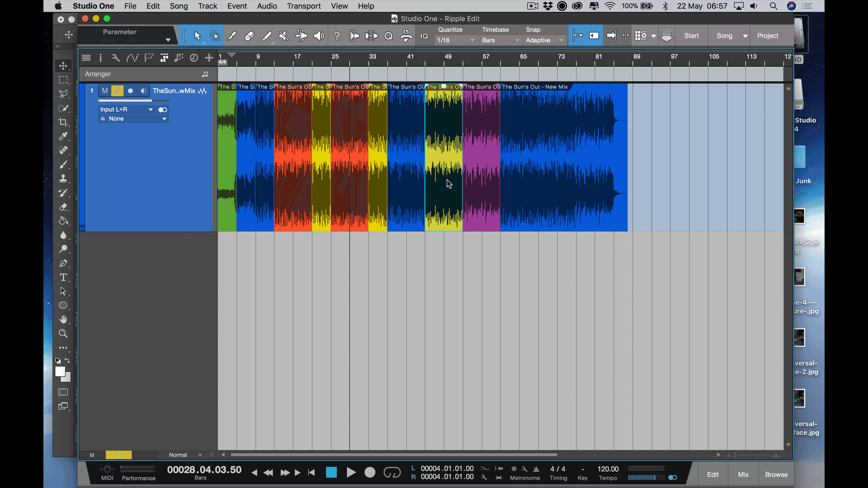This screenshot has width=868, height=488.
Task: Select the Bend tool
Action: click(301, 36)
